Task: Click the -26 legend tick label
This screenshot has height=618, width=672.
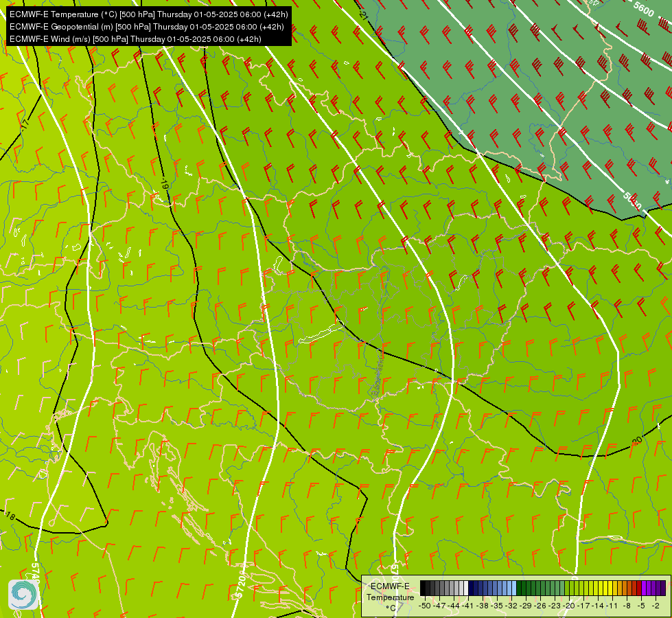Action: click(540, 606)
